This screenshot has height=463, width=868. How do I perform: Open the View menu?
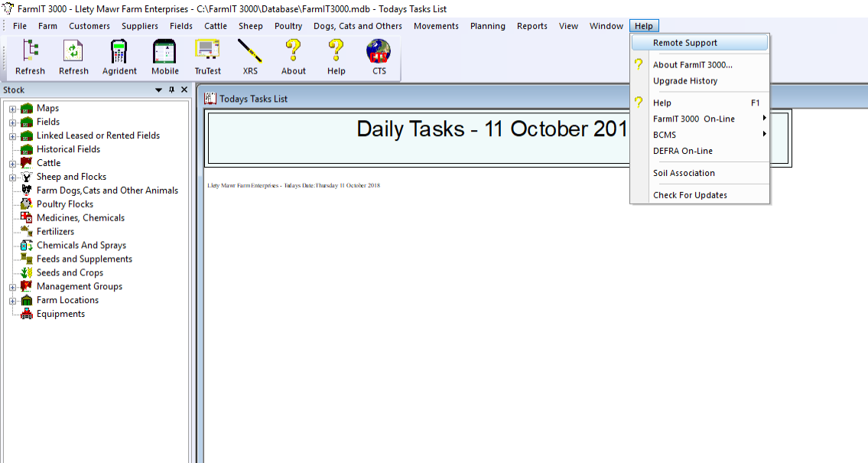pyautogui.click(x=568, y=26)
